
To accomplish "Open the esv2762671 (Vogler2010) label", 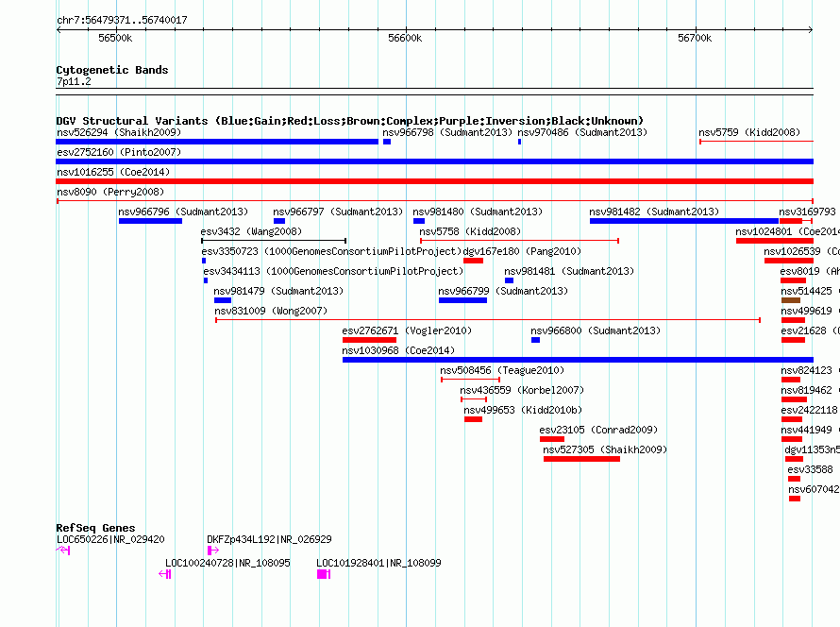I will pos(407,330).
